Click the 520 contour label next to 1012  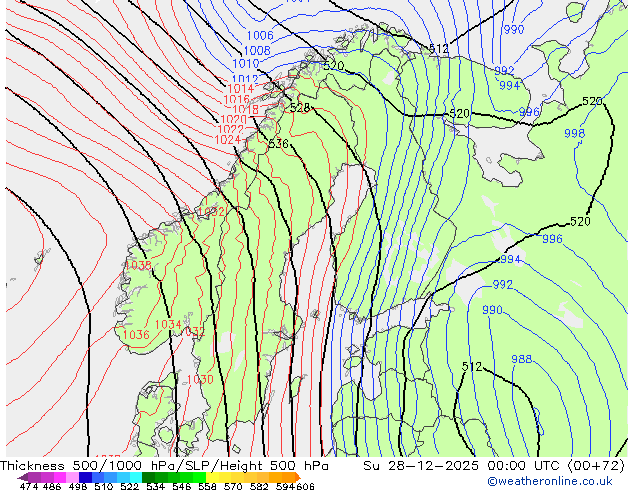coord(334,65)
